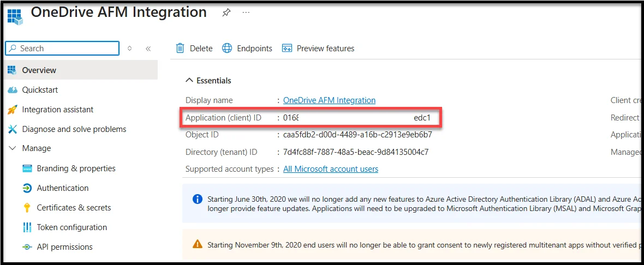
Task: Open Diagnose and solve problems
Action: tap(74, 129)
